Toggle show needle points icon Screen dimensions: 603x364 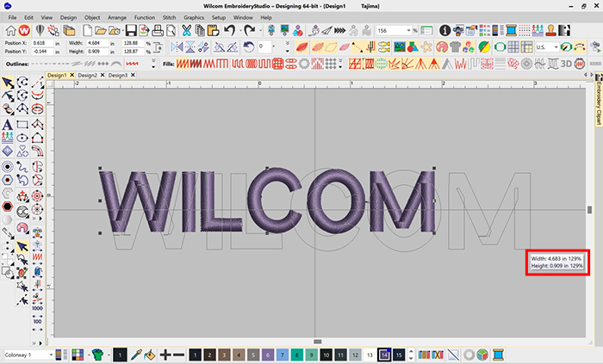click(370, 47)
